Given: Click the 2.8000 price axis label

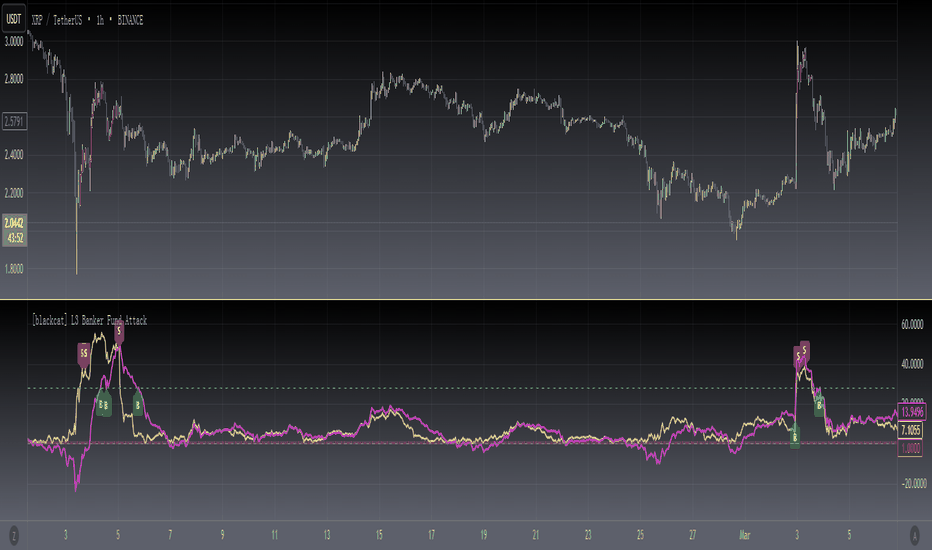Looking at the screenshot, I should point(14,79).
